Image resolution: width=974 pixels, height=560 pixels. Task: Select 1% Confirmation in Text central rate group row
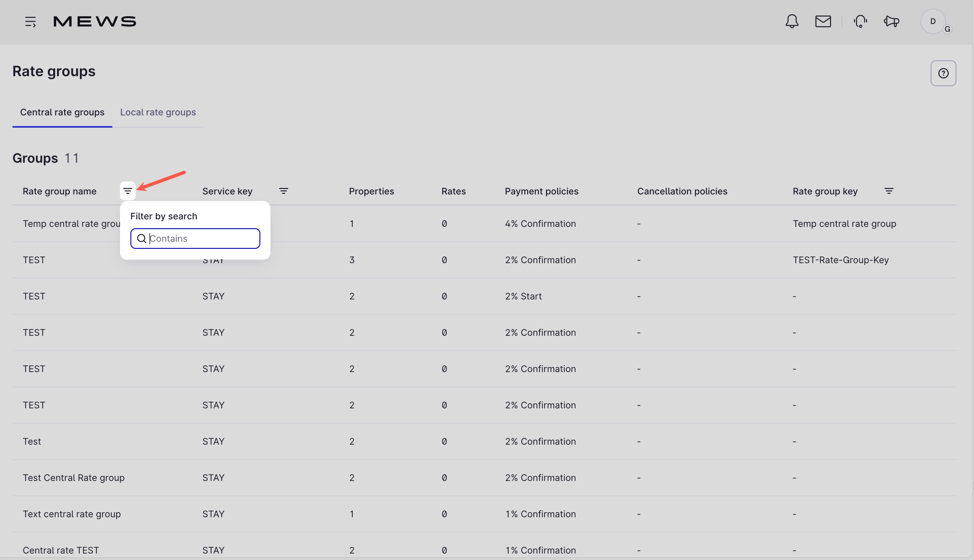point(540,514)
